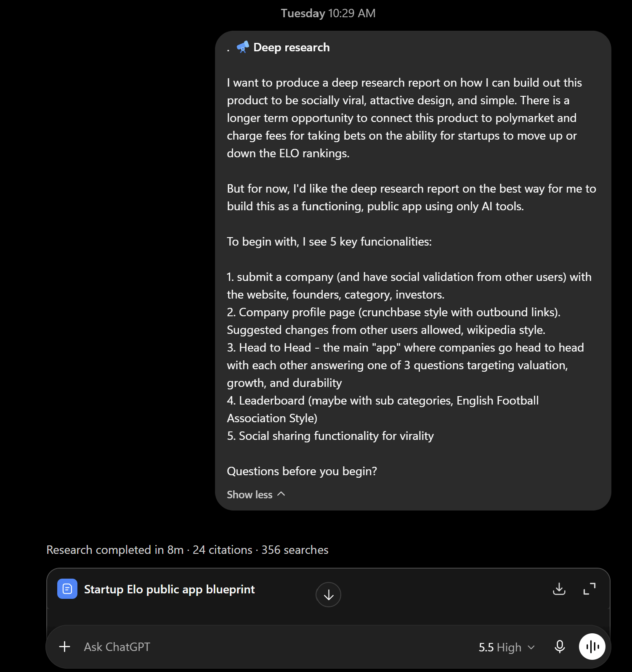Click the Tuesday 10:29 AM timestamp
The width and height of the screenshot is (632, 672).
coord(328,13)
